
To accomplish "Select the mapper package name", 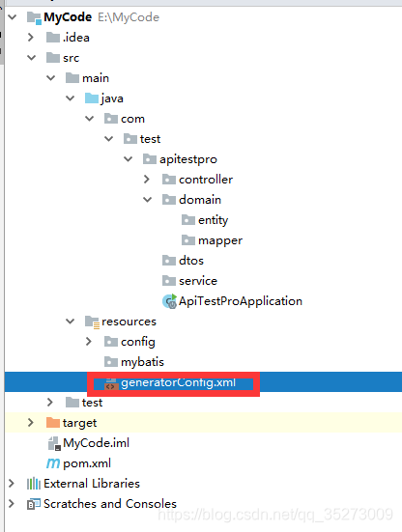I will [220, 240].
